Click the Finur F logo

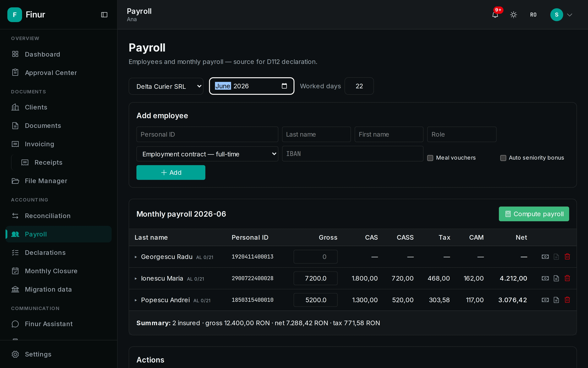pyautogui.click(x=15, y=15)
